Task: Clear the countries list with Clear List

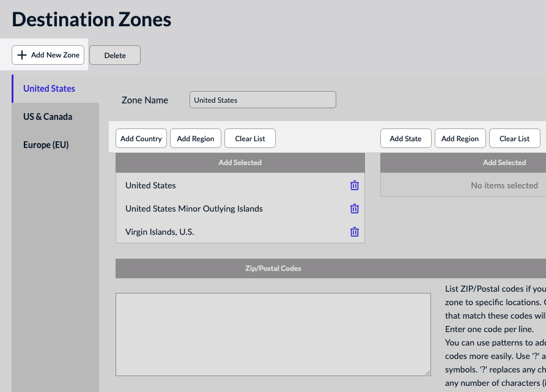Action: [250, 139]
